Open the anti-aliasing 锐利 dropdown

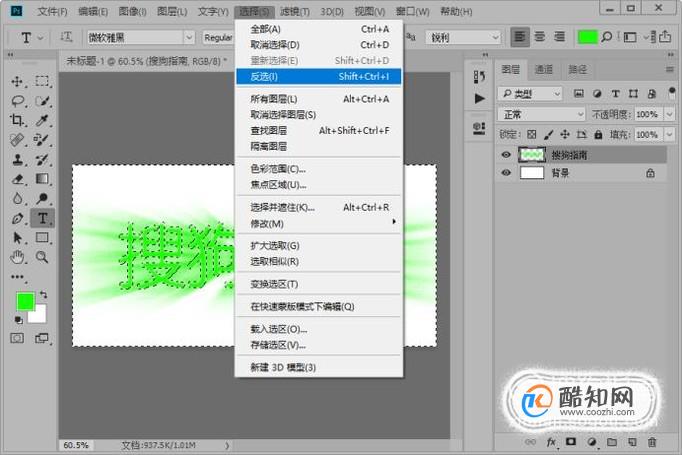click(x=464, y=37)
